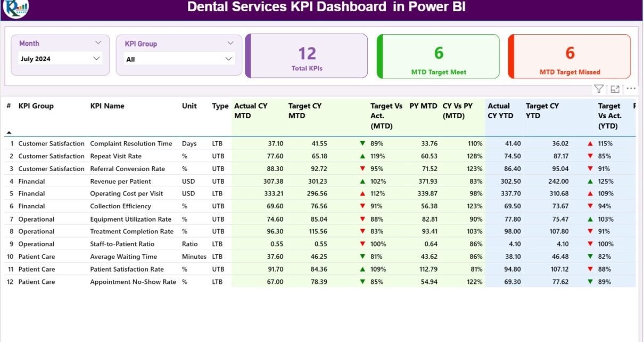Collapse the KPI Group slicer header chevron
The height and width of the screenshot is (342, 644).
(230, 44)
